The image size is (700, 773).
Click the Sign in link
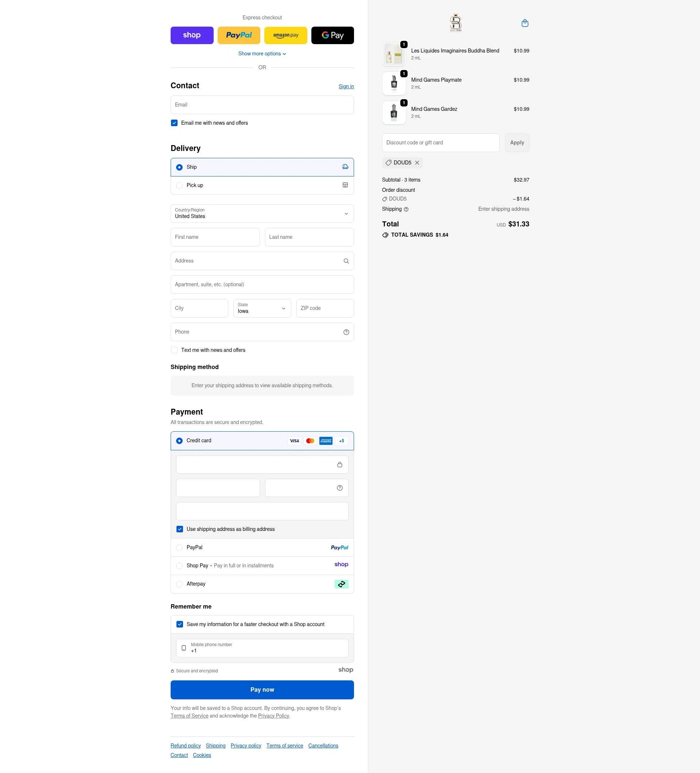tap(346, 86)
